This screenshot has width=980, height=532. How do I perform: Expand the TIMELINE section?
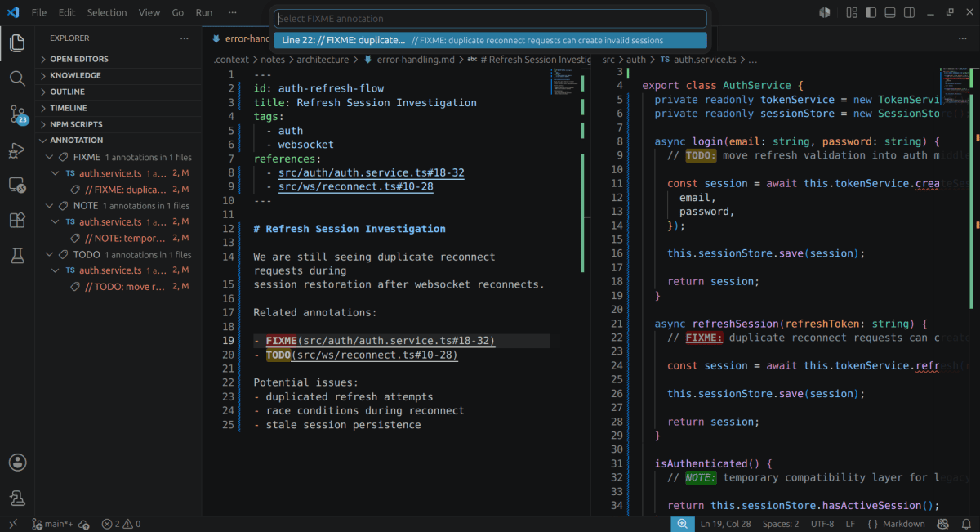pos(118,108)
